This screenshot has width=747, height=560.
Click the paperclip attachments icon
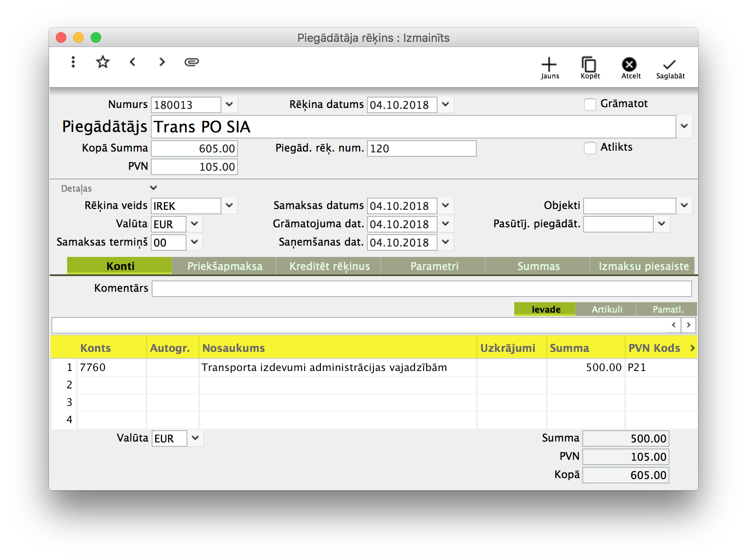192,62
